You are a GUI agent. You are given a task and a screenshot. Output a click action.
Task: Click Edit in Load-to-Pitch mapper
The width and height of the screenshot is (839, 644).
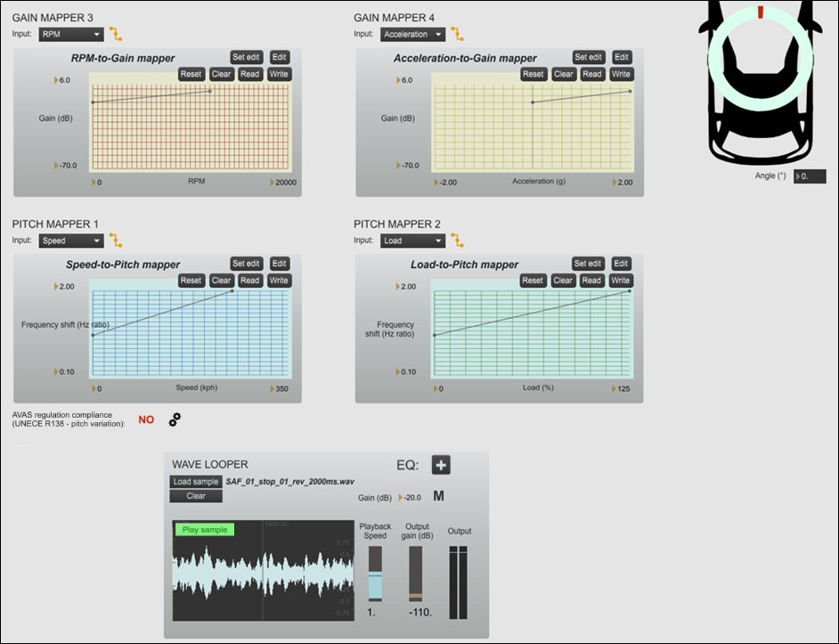[621, 264]
